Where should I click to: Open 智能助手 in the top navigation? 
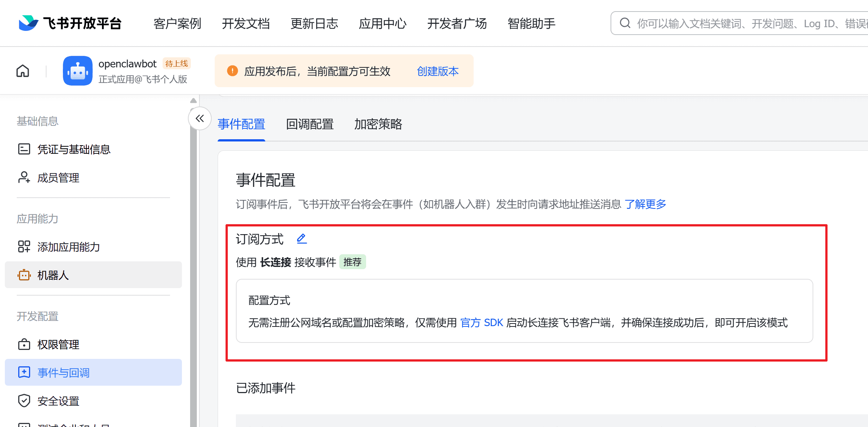(531, 23)
